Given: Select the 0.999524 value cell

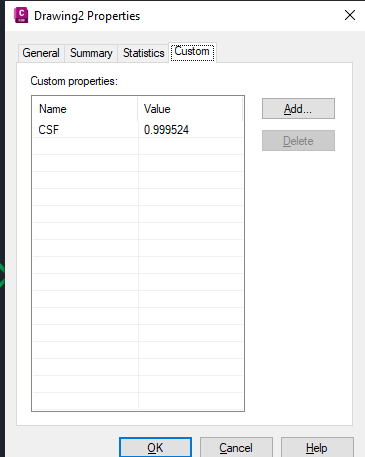Looking at the screenshot, I should (190, 129).
